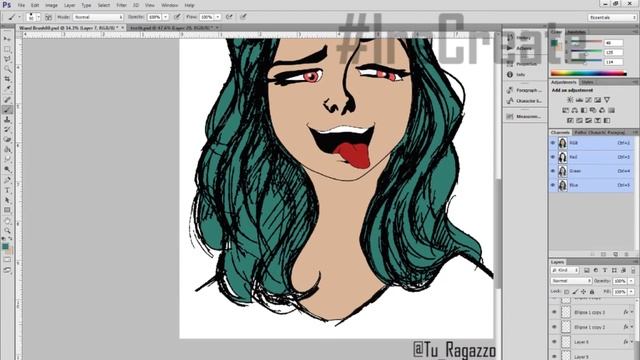640x360 pixels.
Task: Click the layers Opacity value field
Action: point(619,281)
